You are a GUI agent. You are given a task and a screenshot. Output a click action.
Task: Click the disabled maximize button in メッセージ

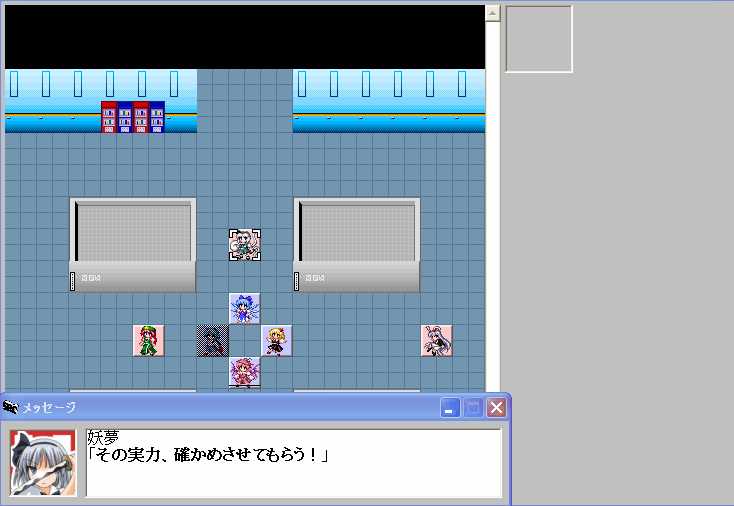pyautogui.click(x=473, y=408)
